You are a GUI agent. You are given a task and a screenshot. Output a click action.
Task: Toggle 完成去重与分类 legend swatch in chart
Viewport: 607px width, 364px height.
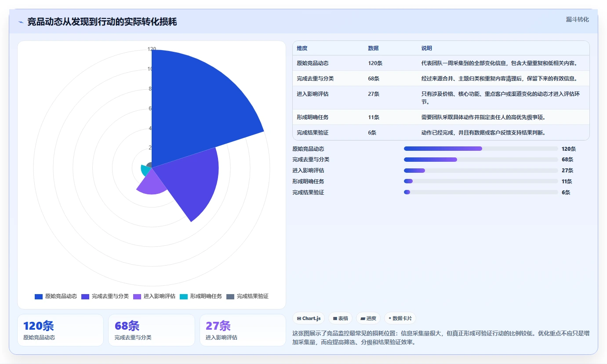click(85, 297)
